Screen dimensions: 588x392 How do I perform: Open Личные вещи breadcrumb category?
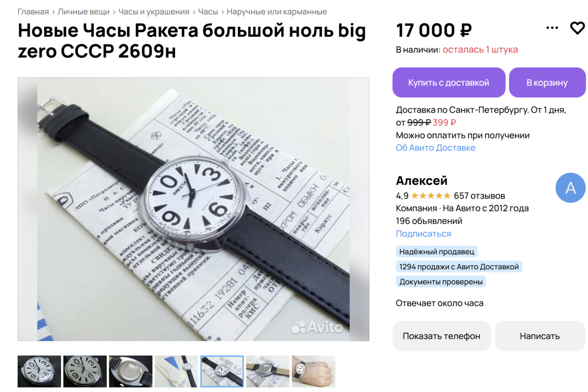pos(84,11)
